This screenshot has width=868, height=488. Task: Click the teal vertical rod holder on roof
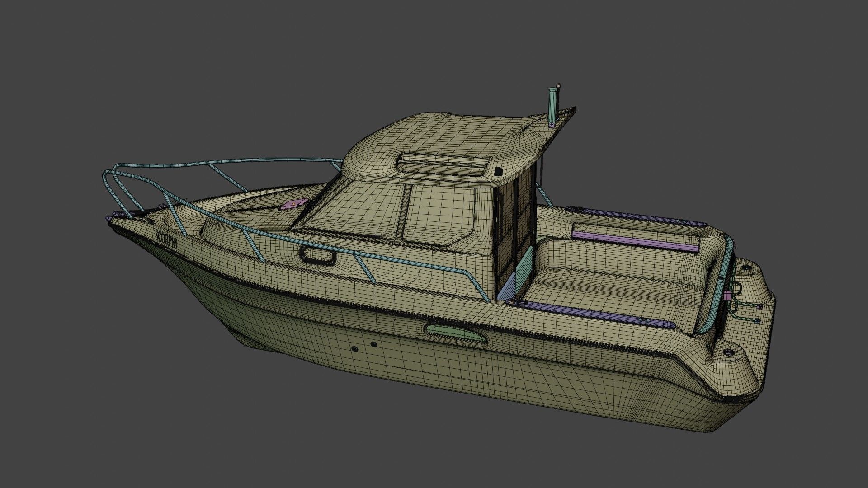click(x=552, y=104)
